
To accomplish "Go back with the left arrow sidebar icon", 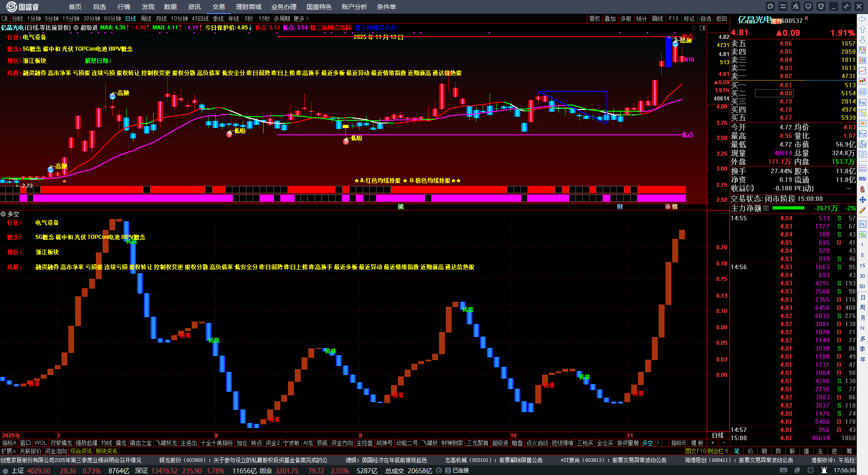I will pyautogui.click(x=863, y=19).
